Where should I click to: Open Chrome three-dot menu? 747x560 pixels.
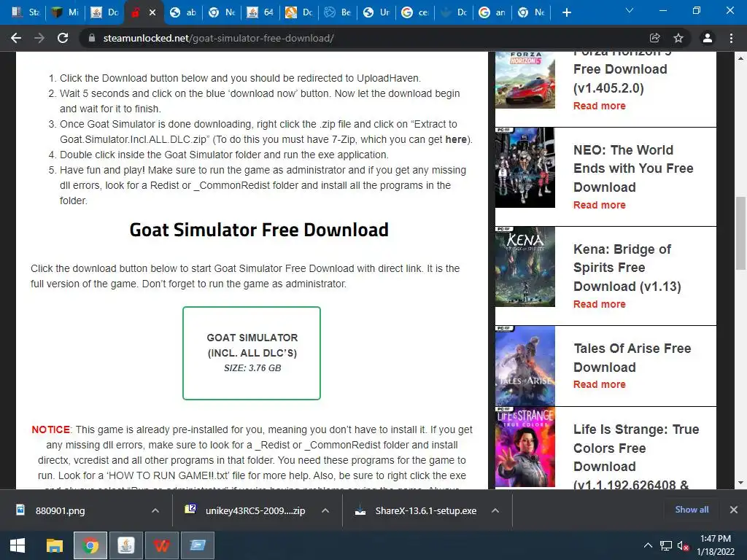731,38
